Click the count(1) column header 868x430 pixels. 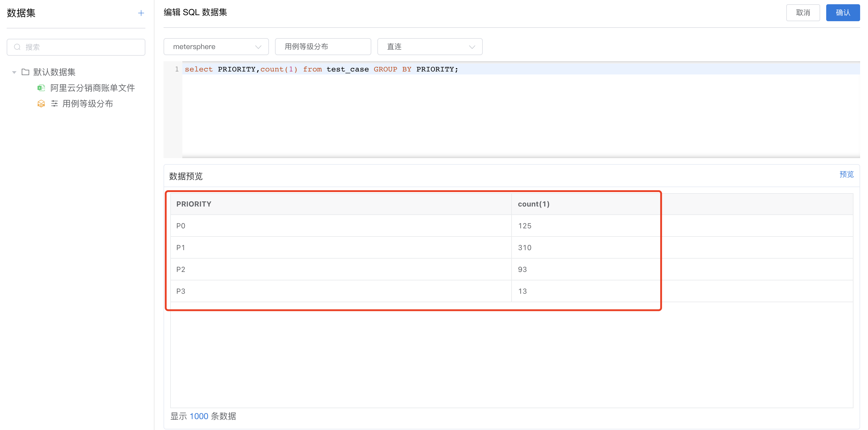(x=533, y=204)
